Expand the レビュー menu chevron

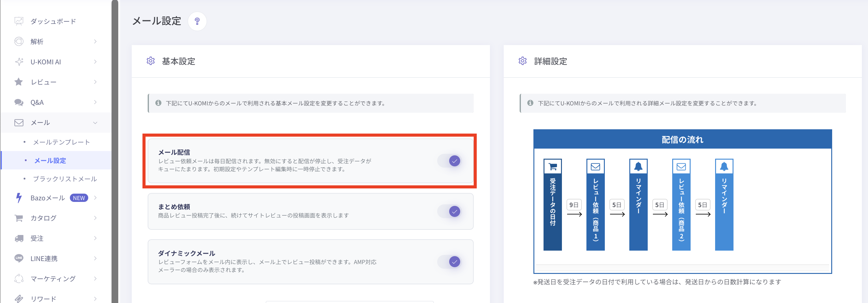pos(95,82)
